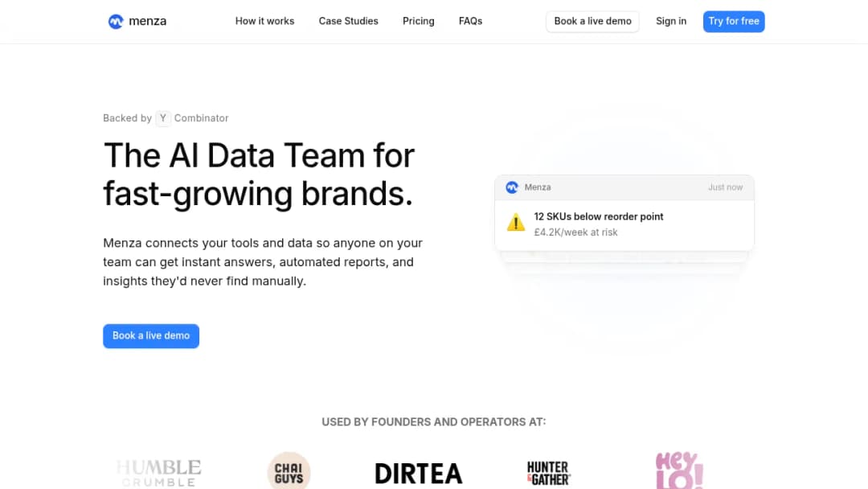Click the 'The AI Data Team for' headline
868x489 pixels.
pos(259,155)
